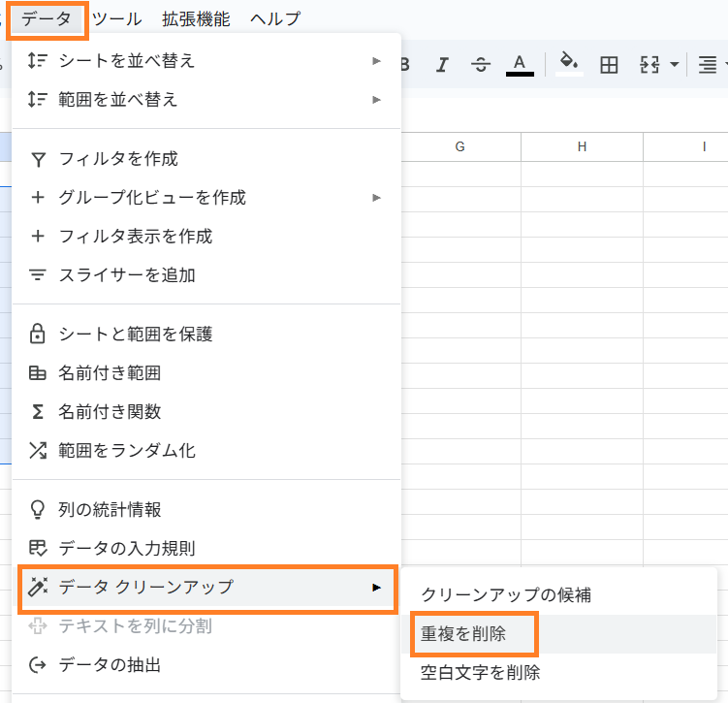Select 重複を削除 in submenu

click(559, 634)
